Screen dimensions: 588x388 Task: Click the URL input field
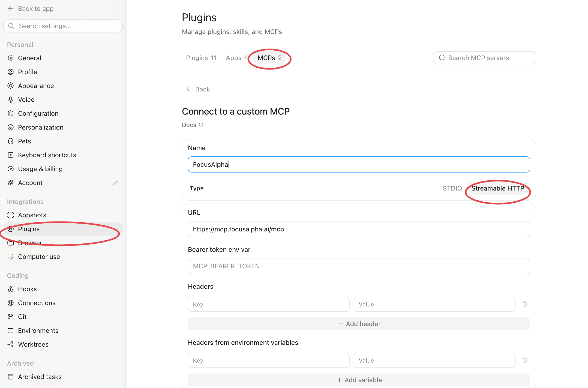(x=359, y=229)
